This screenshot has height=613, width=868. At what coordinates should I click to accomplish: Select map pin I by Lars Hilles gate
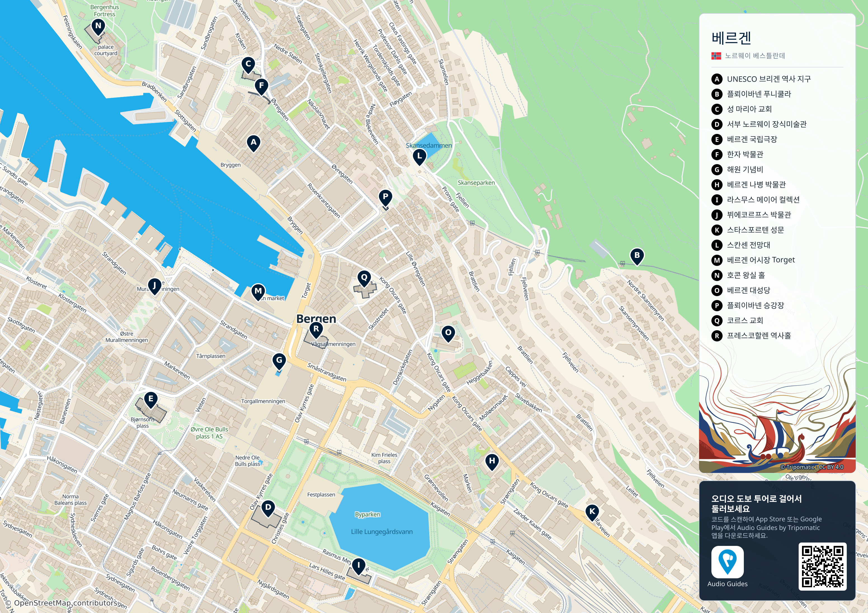(x=358, y=567)
